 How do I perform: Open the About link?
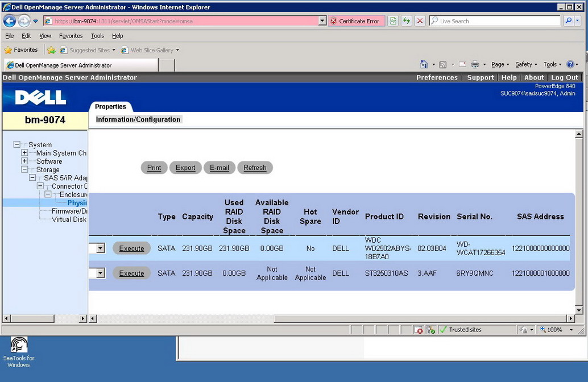click(534, 77)
